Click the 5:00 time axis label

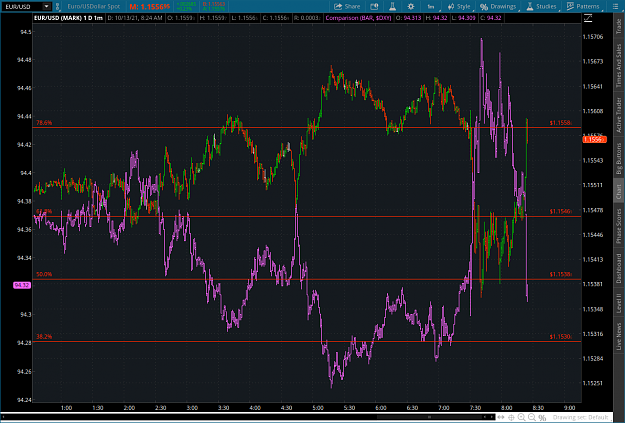pos(318,408)
